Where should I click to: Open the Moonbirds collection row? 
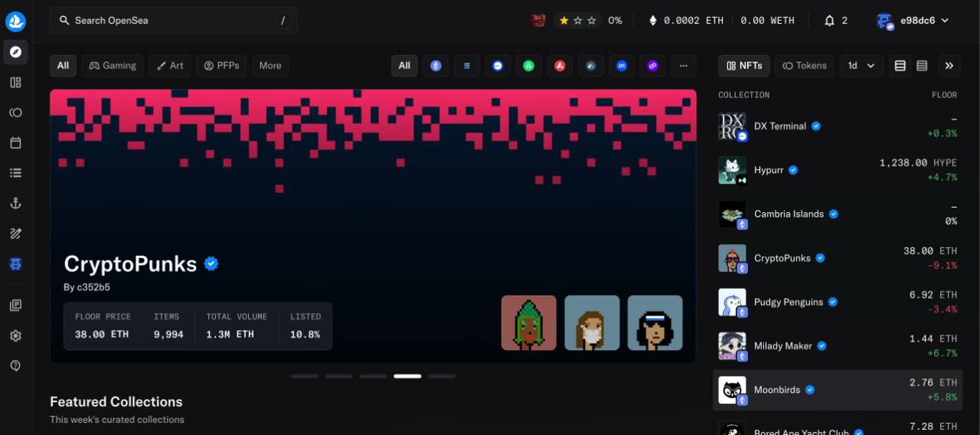point(838,390)
